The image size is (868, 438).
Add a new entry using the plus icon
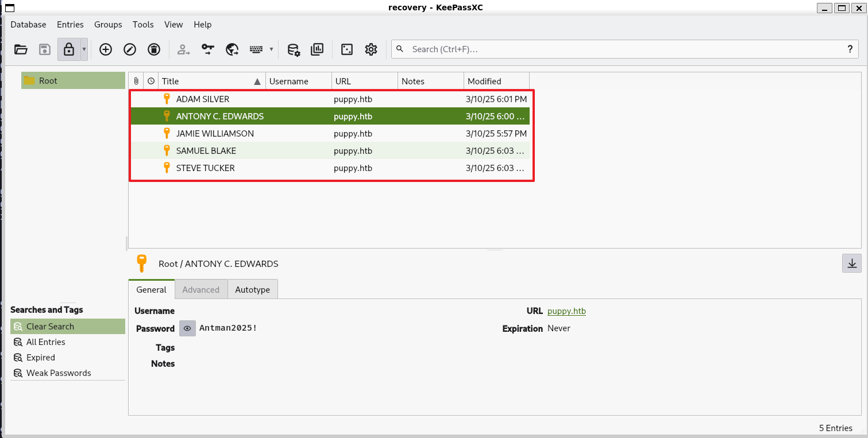tap(106, 49)
